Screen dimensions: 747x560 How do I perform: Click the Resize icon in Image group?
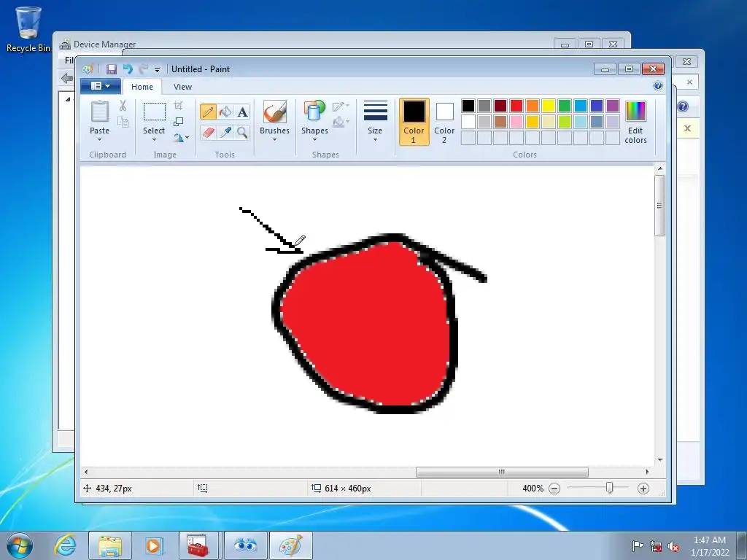coord(178,122)
